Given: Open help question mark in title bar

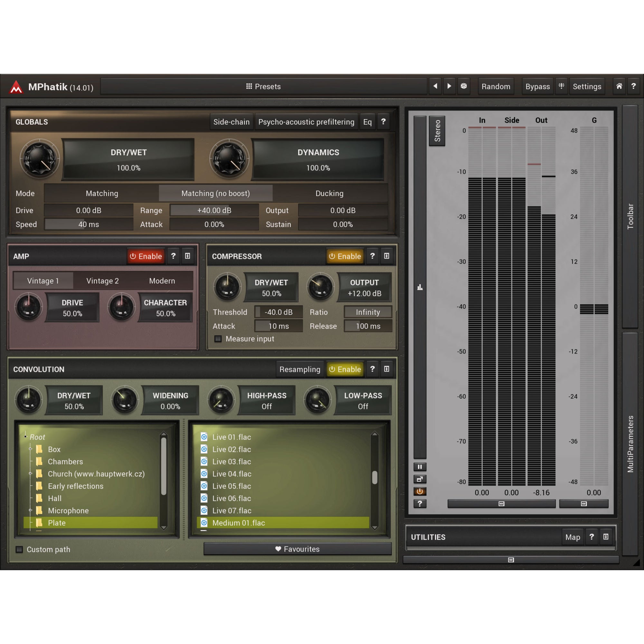Looking at the screenshot, I should tap(633, 86).
